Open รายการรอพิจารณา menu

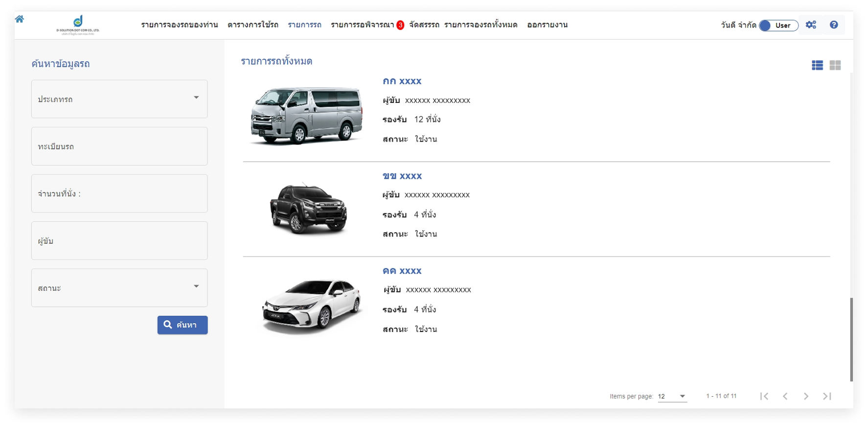point(363,25)
